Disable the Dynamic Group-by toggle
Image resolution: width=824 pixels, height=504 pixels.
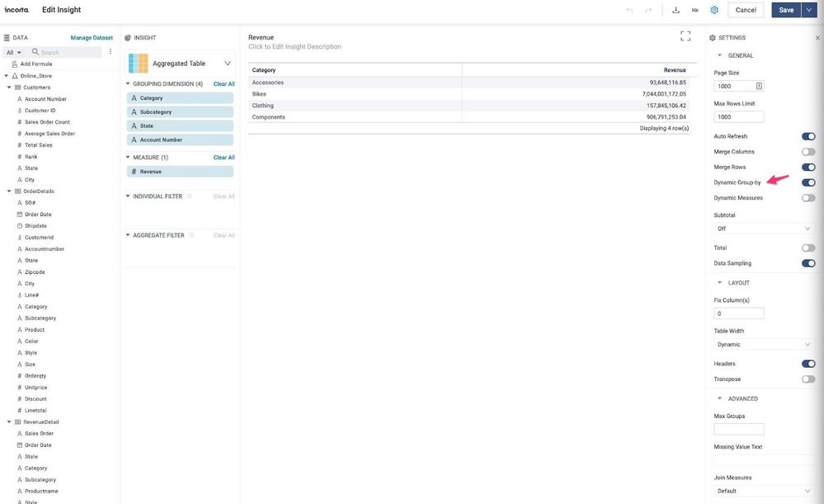[x=808, y=182]
